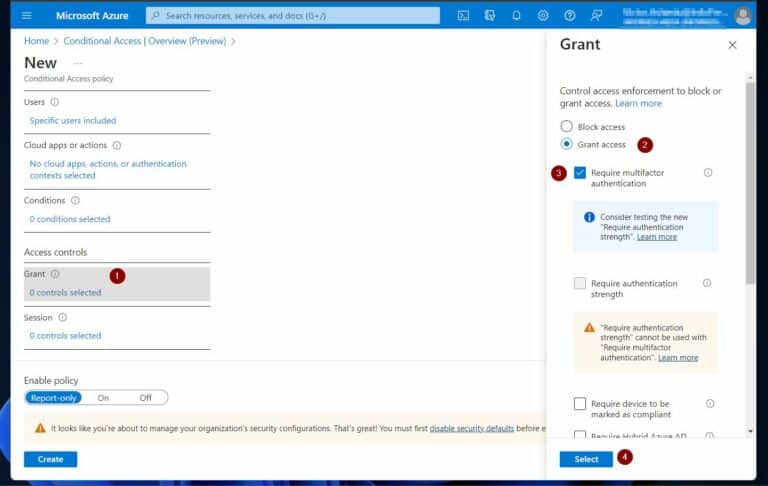Open Session 0 controls selected link
The width and height of the screenshot is (768, 486).
pos(66,336)
